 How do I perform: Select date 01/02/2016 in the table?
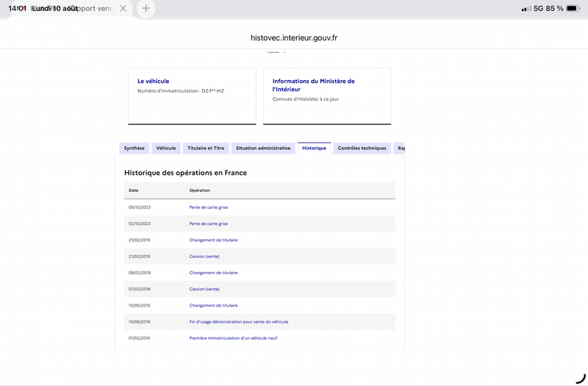[x=140, y=338]
